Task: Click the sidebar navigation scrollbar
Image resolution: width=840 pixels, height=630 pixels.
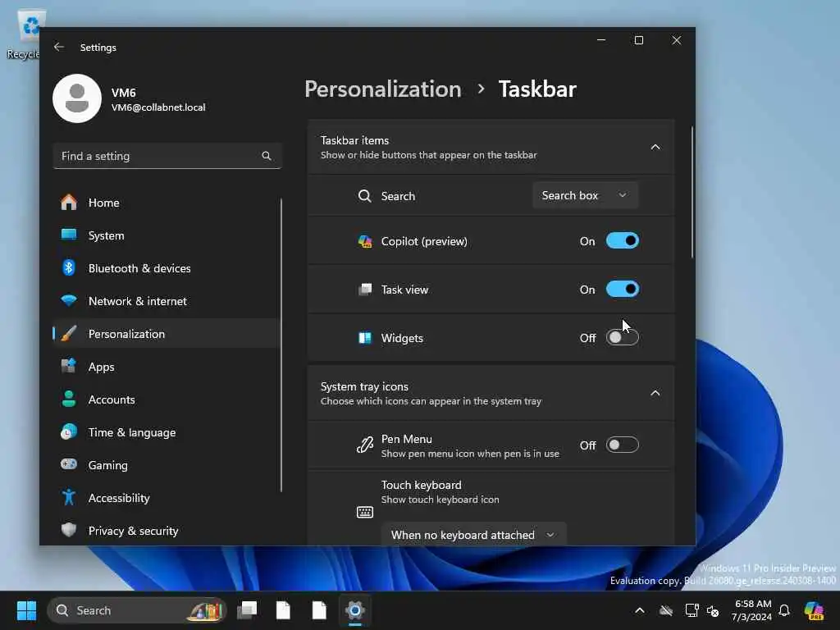Action: coord(281,345)
